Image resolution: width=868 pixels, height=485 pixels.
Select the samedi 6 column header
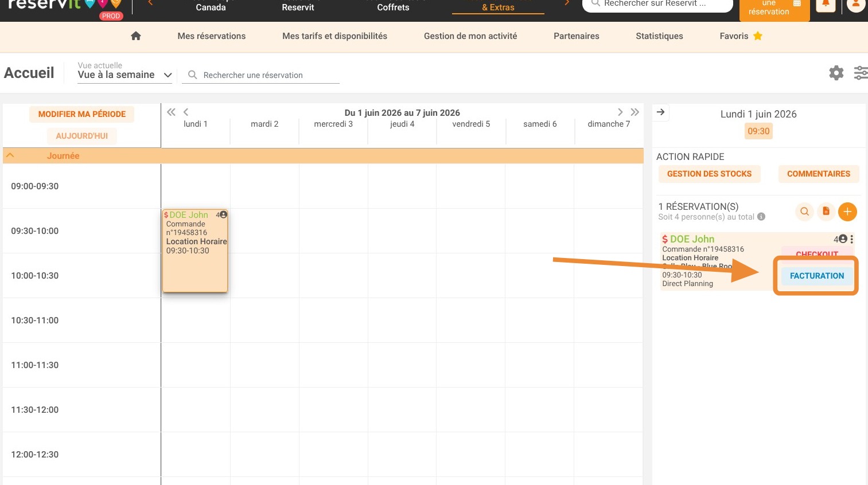point(540,124)
